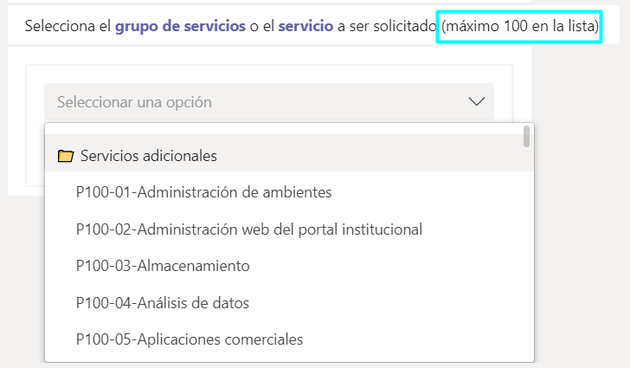Screen dimensions: 630x368
Task: Click the gray background to dismiss the list
Action: 579,201
